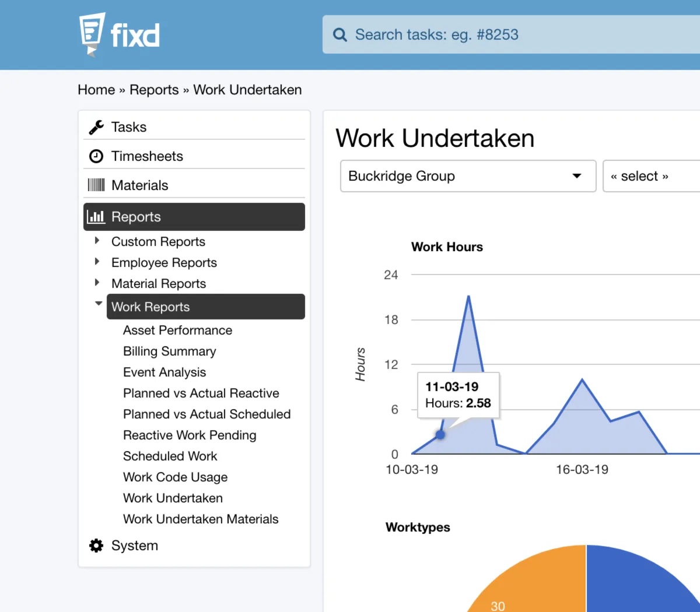Click Work Undertaken breadcrumb
Image resolution: width=700 pixels, height=612 pixels.
pyautogui.click(x=247, y=90)
